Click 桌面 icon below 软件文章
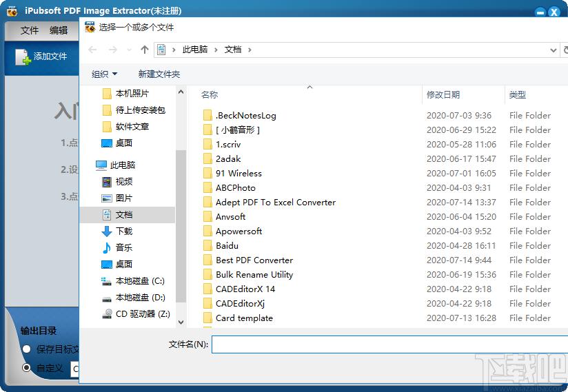568x392 pixels. tap(107, 143)
